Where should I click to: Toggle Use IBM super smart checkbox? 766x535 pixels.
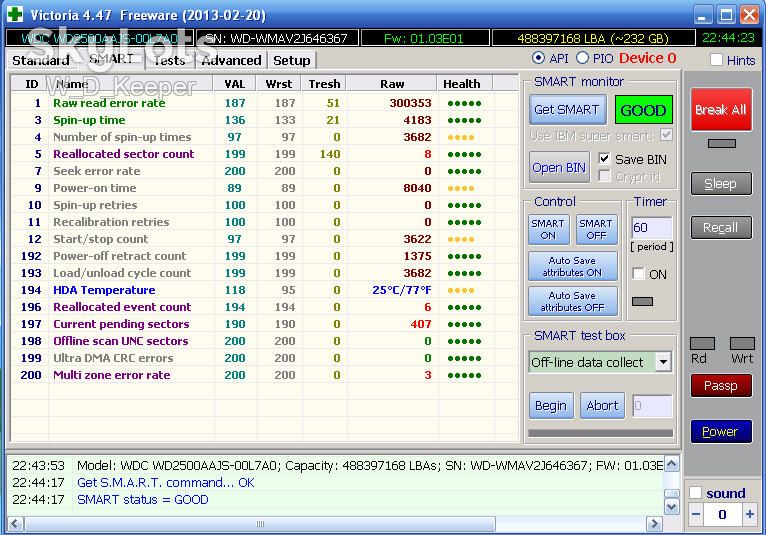[x=666, y=134]
